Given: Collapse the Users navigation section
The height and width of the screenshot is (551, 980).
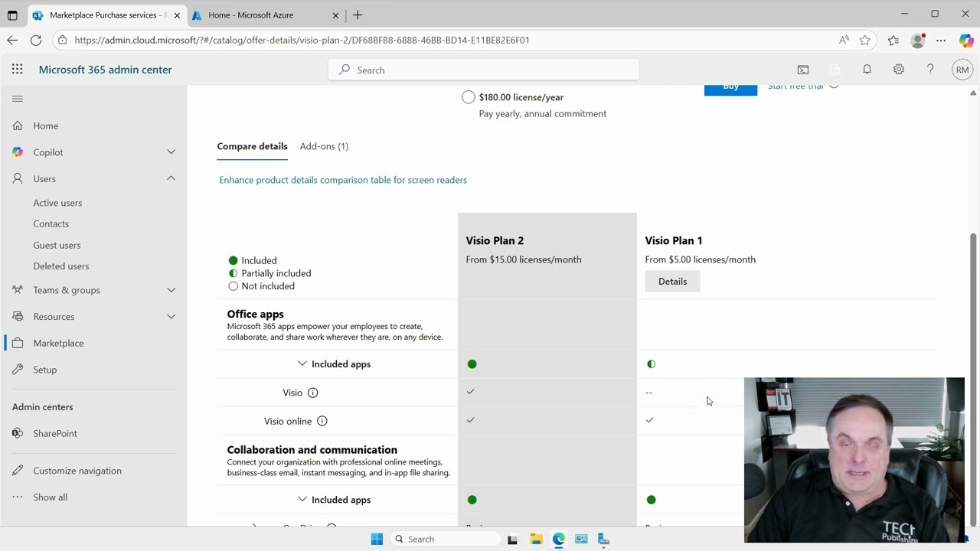Looking at the screenshot, I should 171,178.
